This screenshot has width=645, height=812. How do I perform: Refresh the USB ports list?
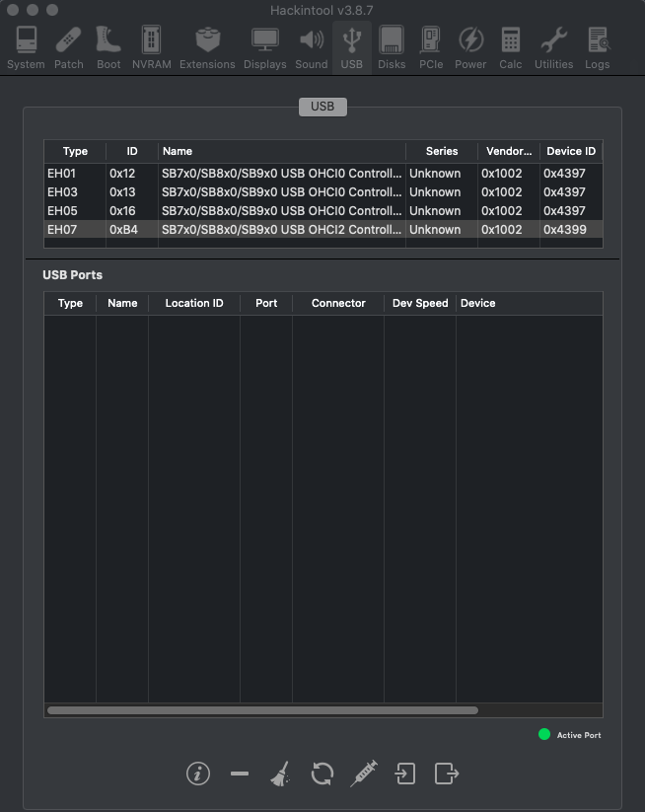[322, 774]
